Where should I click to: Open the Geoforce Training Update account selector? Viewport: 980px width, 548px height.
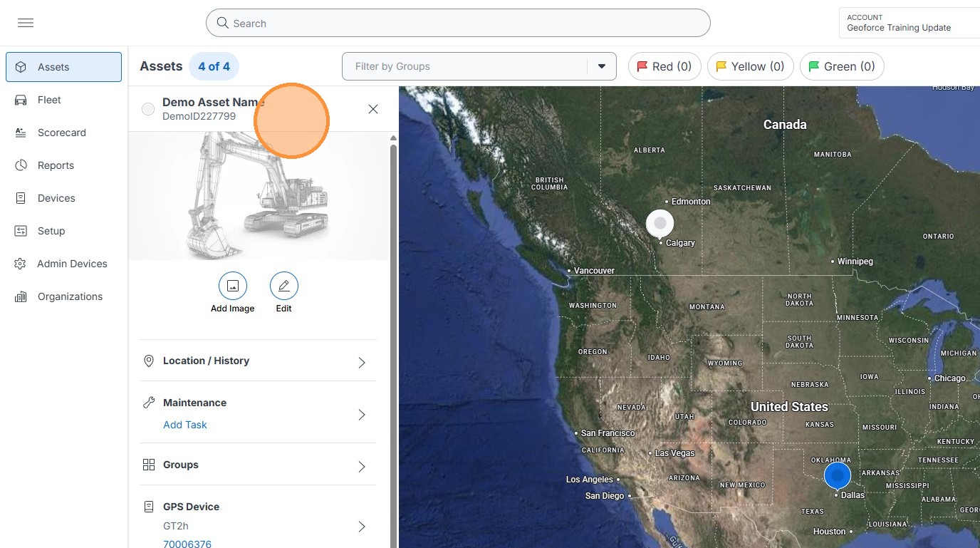[909, 23]
